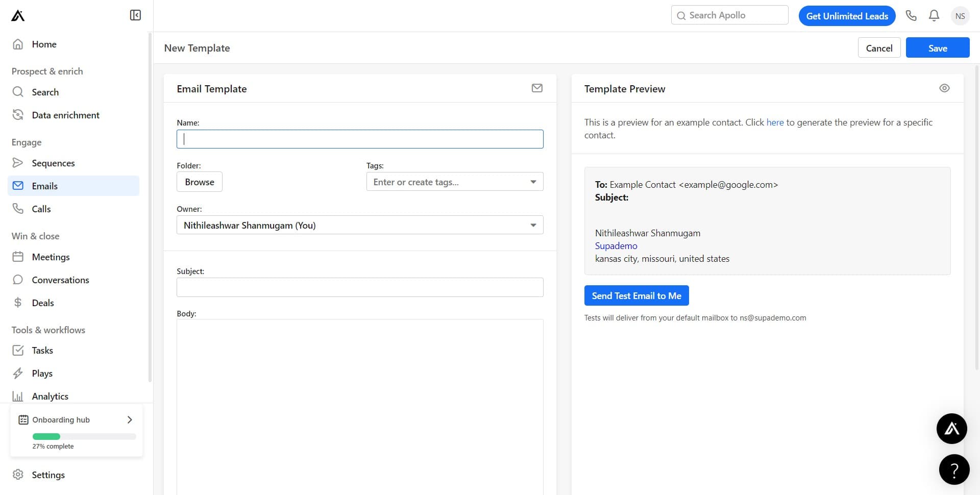Click the onboarding progress bar
Viewport: 980px width, 495px height.
tap(84, 436)
